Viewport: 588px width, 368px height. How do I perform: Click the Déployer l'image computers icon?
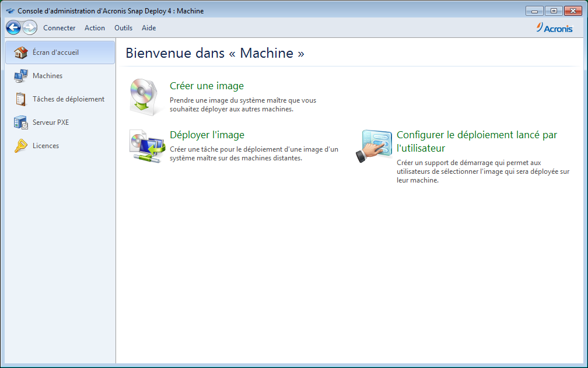click(x=143, y=147)
